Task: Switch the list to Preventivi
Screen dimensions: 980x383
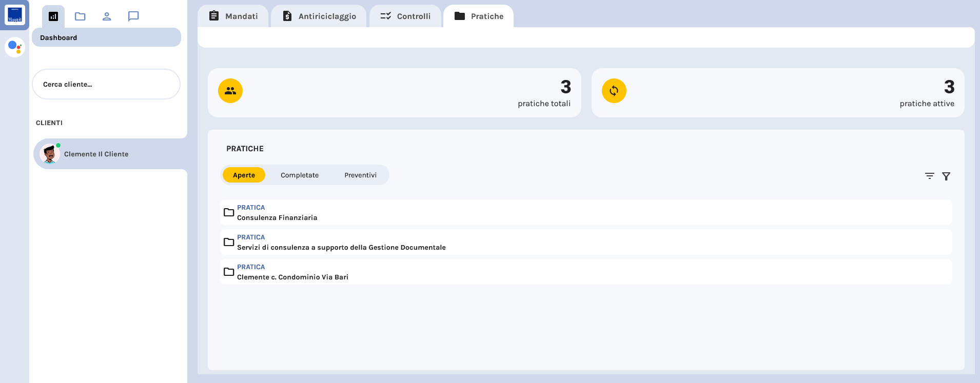Action: 360,175
